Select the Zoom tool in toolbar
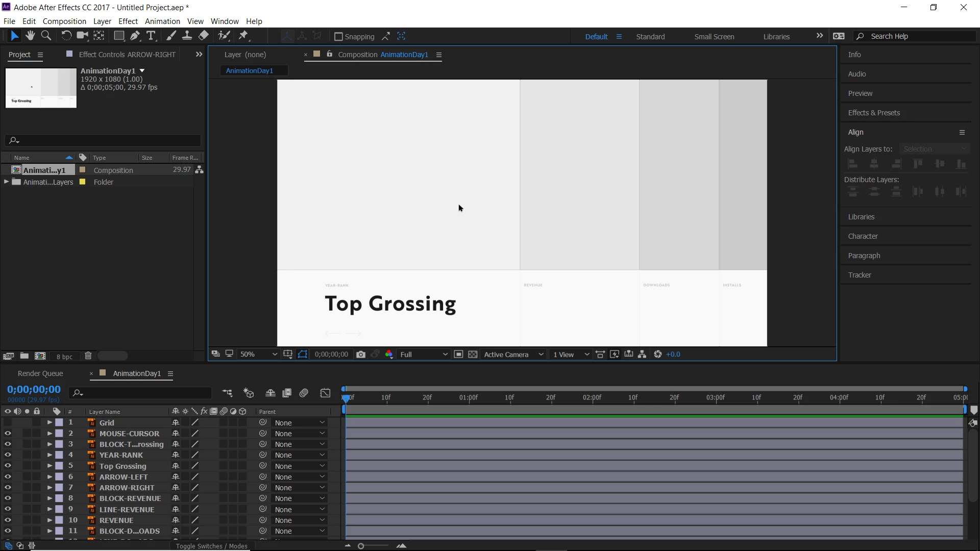The width and height of the screenshot is (980, 551). (46, 36)
